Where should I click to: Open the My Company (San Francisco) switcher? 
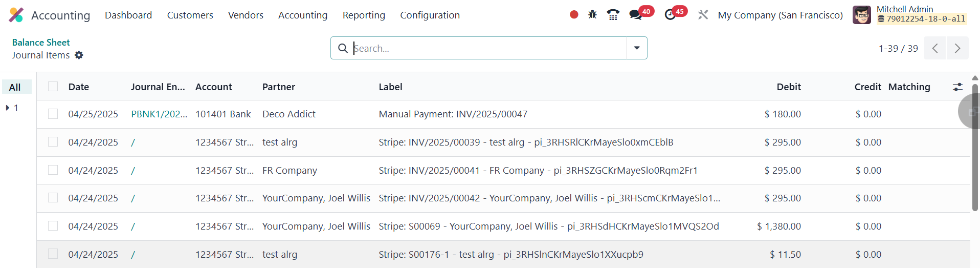point(780,15)
